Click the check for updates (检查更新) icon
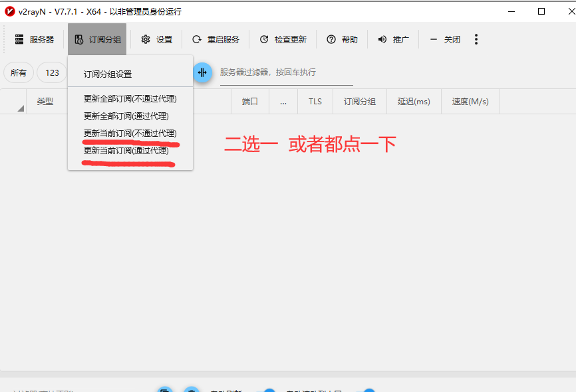 coord(264,40)
